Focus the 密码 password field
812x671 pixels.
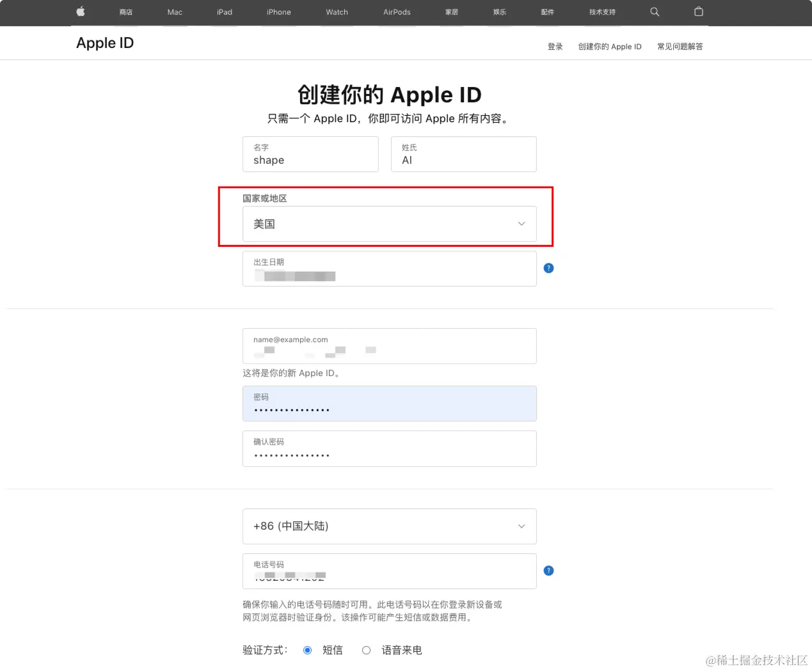(x=389, y=404)
